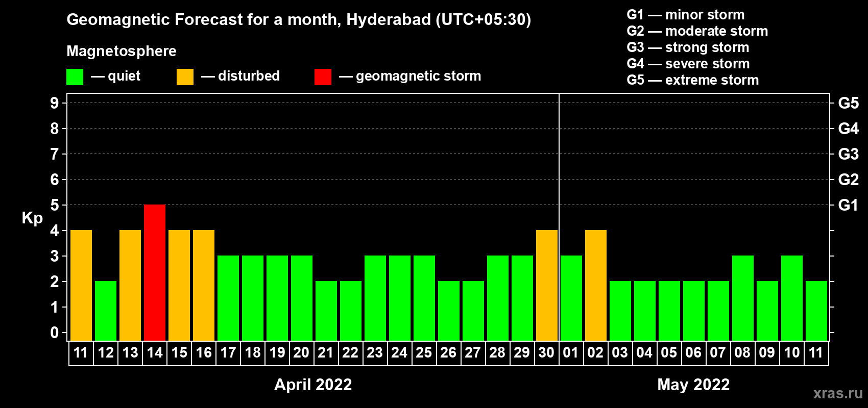Image resolution: width=868 pixels, height=408 pixels.
Task: Click the 'Kp' axis label
Action: click(x=32, y=218)
